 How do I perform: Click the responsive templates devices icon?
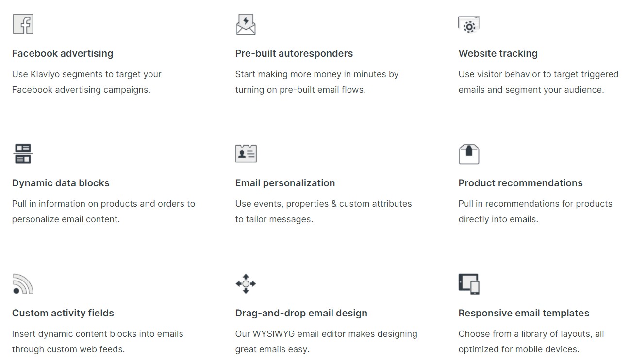pyautogui.click(x=469, y=283)
